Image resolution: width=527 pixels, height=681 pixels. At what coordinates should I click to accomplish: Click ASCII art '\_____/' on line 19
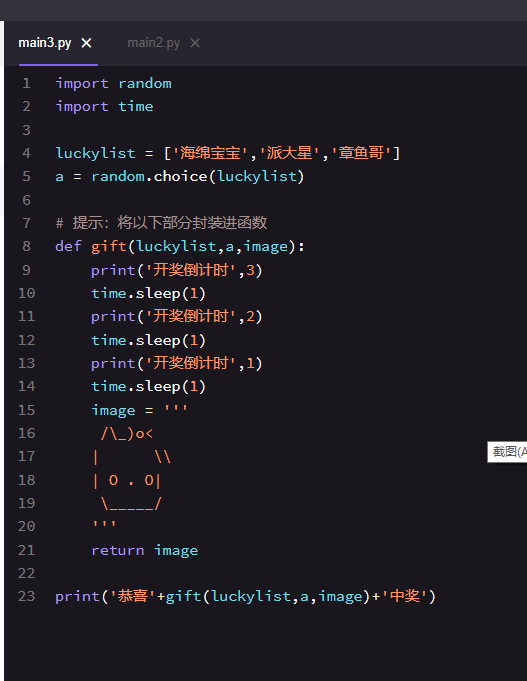[131, 504]
